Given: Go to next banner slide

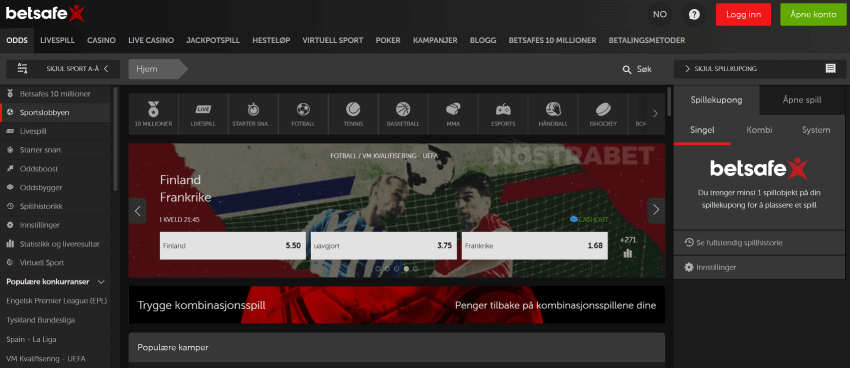Looking at the screenshot, I should click(x=656, y=210).
